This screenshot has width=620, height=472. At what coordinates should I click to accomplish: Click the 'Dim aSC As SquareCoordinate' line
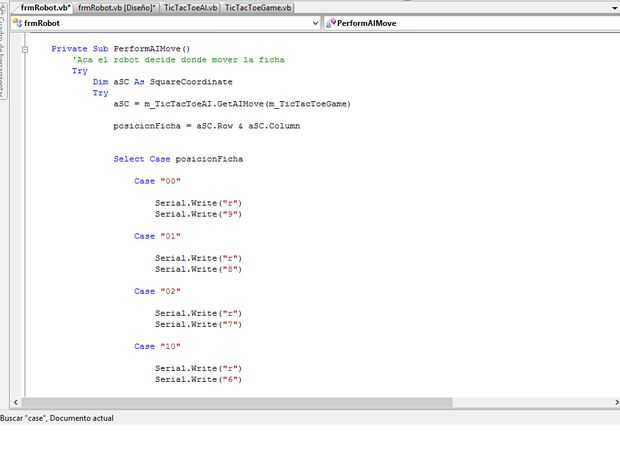(x=163, y=82)
